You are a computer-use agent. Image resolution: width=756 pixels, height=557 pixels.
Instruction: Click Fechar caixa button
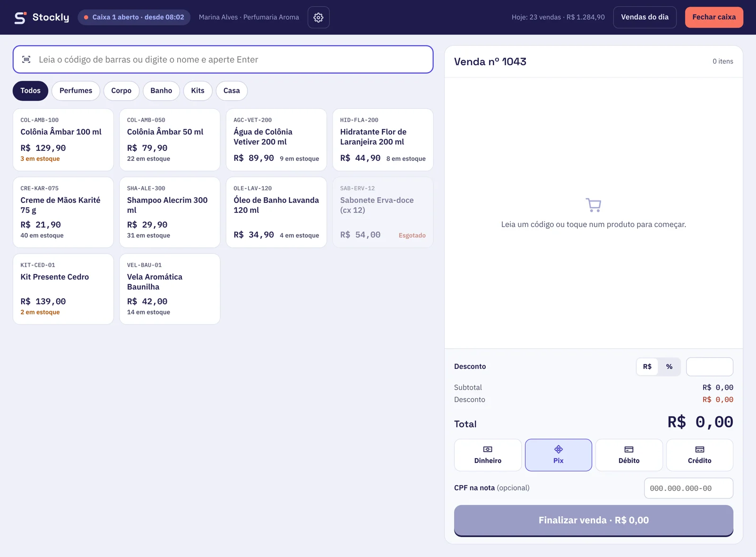pyautogui.click(x=714, y=17)
